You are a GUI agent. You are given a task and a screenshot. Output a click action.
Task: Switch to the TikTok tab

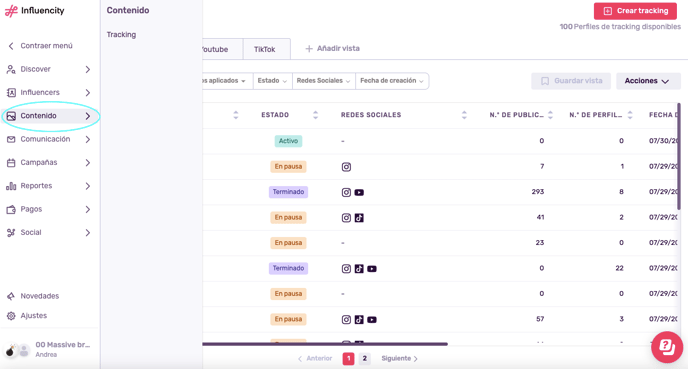265,49
